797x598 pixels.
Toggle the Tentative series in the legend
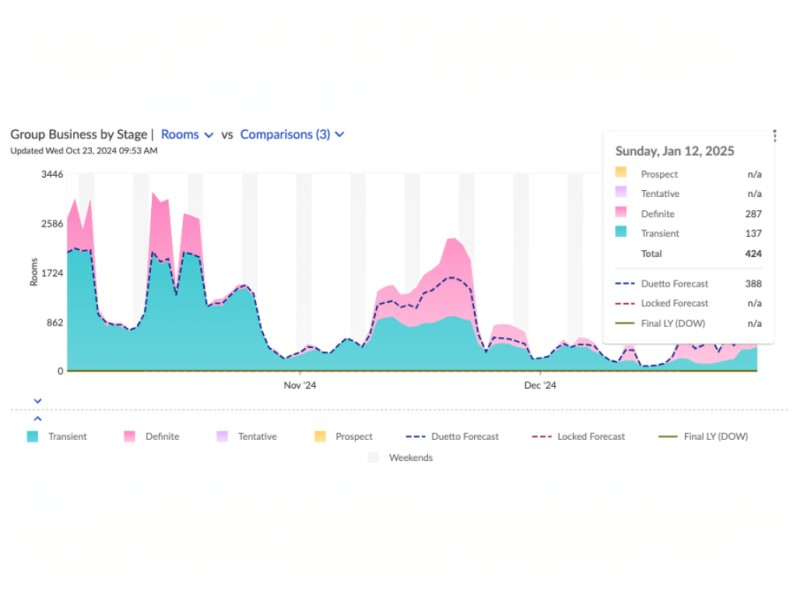click(247, 436)
